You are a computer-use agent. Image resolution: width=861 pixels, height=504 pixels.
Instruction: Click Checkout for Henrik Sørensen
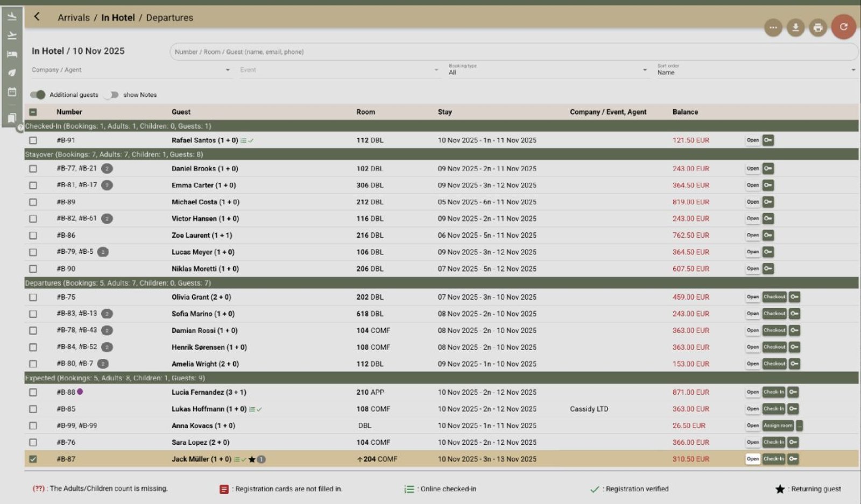pos(774,347)
